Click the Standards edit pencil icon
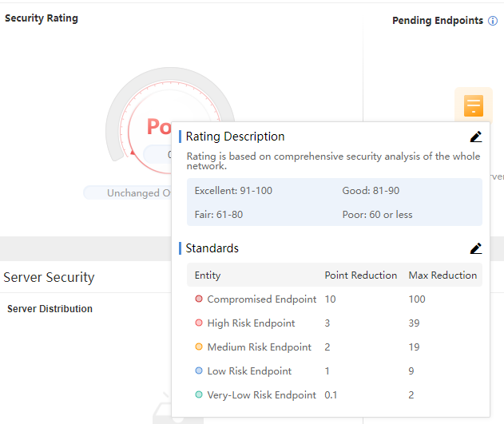Screen dimensions: 504x424 click(x=476, y=248)
